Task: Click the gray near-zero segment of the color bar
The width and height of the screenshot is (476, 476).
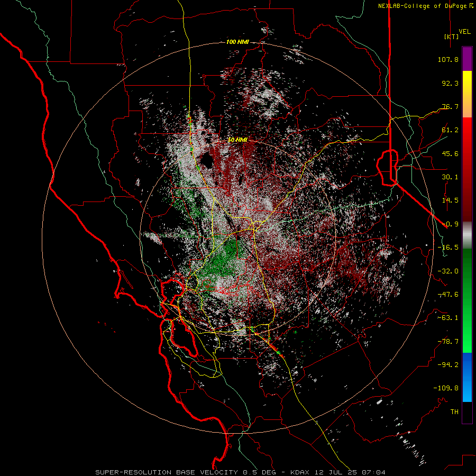Action: pyautogui.click(x=467, y=235)
